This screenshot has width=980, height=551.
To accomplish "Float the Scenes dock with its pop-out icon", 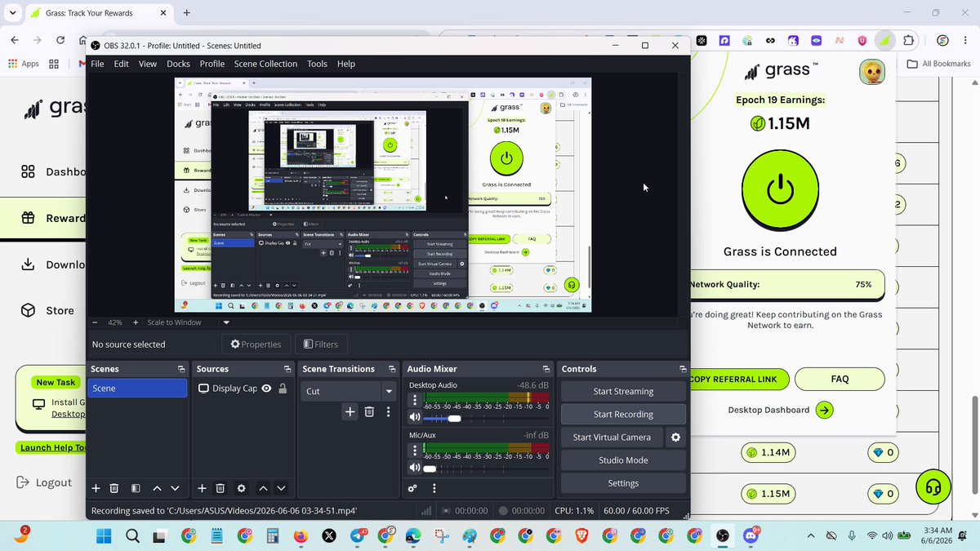I will point(181,369).
